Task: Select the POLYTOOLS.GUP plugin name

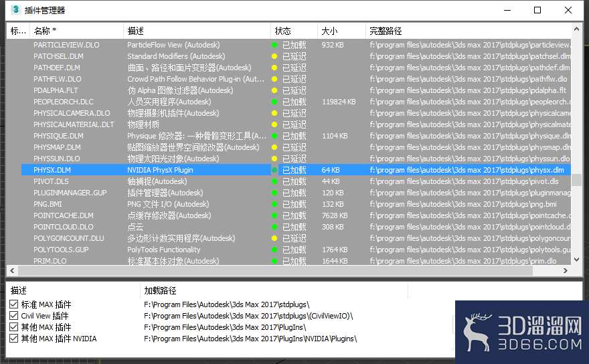Action: pyautogui.click(x=61, y=250)
